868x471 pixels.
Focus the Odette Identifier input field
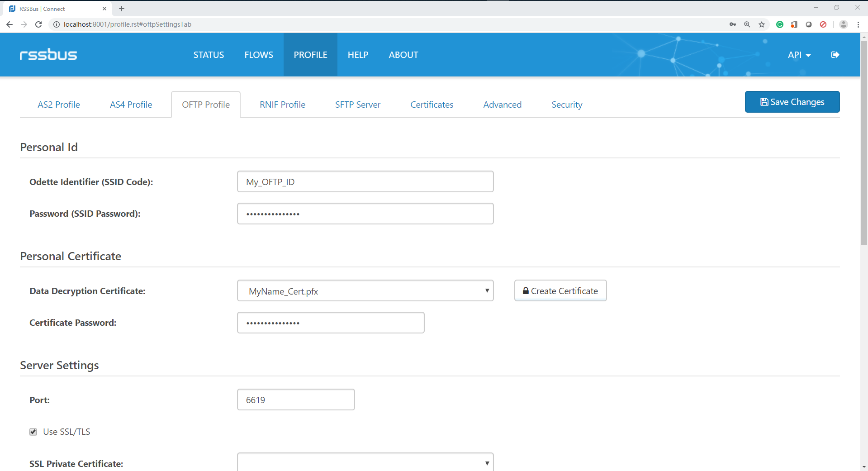click(x=365, y=182)
